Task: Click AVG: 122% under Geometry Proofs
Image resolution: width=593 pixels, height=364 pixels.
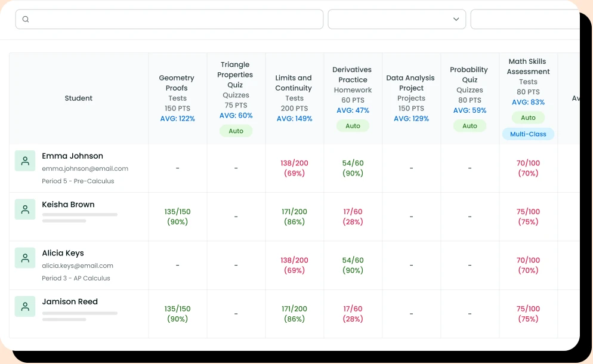Action: tap(177, 119)
